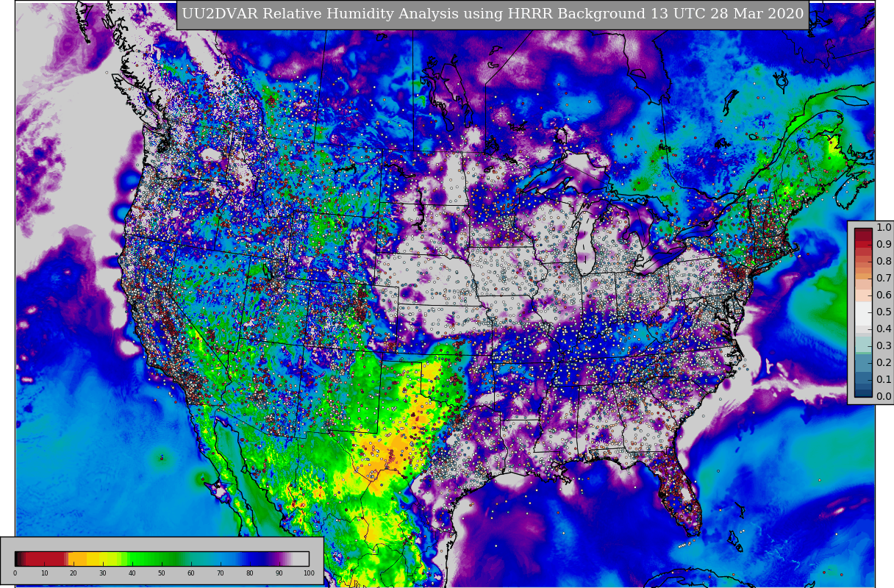
Task: Select the 100 tick on humidity color scale
Action: (309, 573)
